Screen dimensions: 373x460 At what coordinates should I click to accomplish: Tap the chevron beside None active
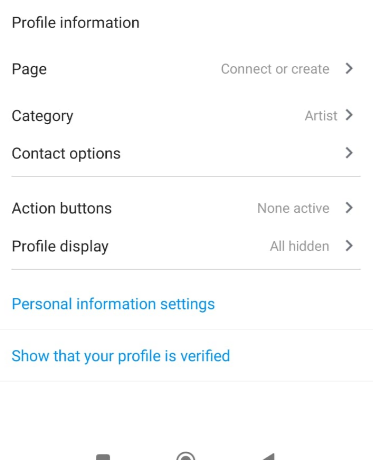(x=349, y=208)
